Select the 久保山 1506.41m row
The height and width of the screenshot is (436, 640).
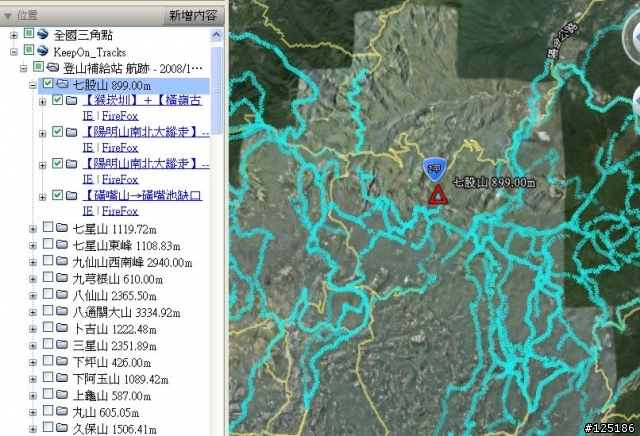114,429
